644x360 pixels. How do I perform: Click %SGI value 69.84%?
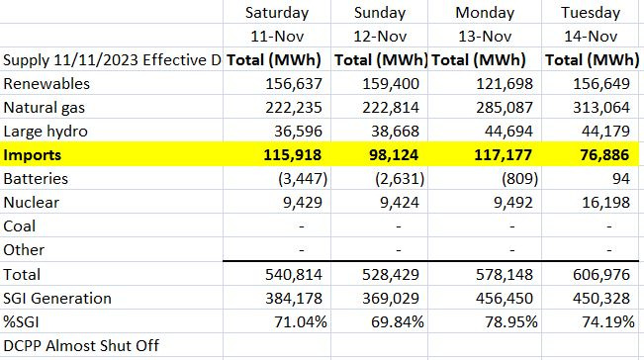[398, 321]
